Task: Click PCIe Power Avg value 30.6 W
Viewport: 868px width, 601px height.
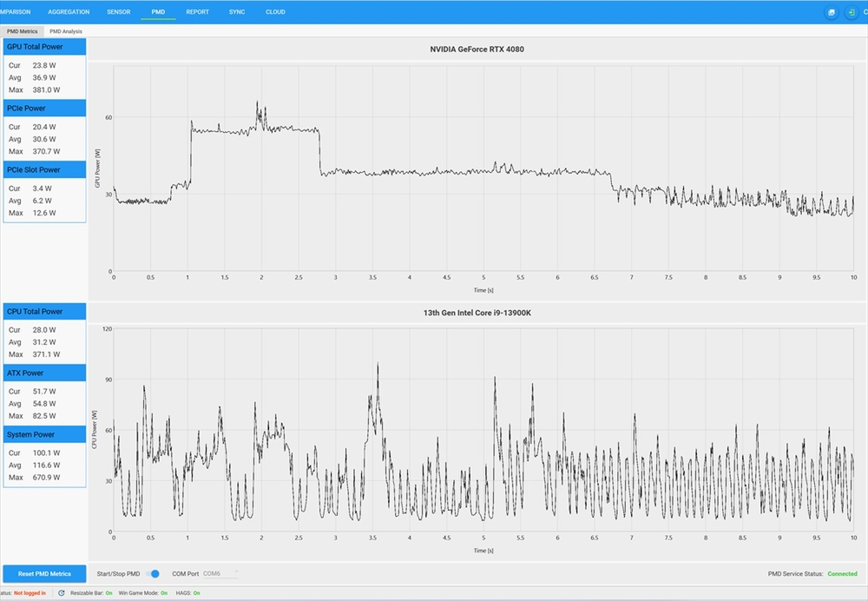Action: click(43, 139)
